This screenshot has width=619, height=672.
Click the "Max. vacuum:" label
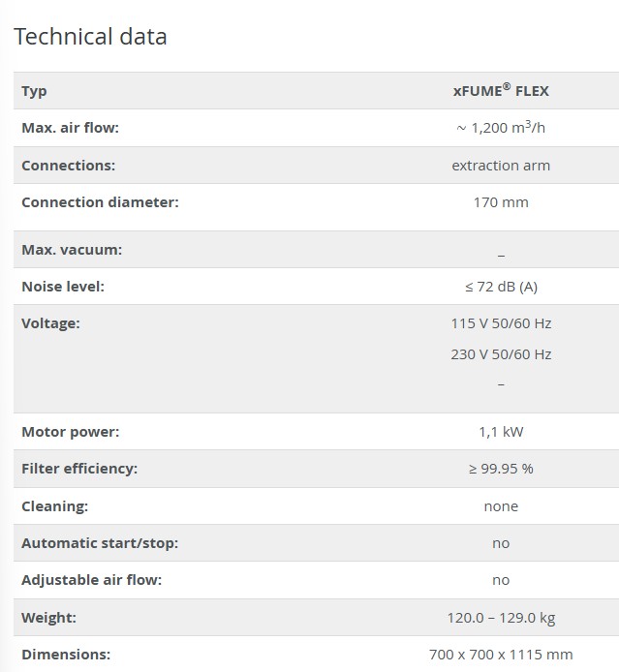[x=72, y=250]
